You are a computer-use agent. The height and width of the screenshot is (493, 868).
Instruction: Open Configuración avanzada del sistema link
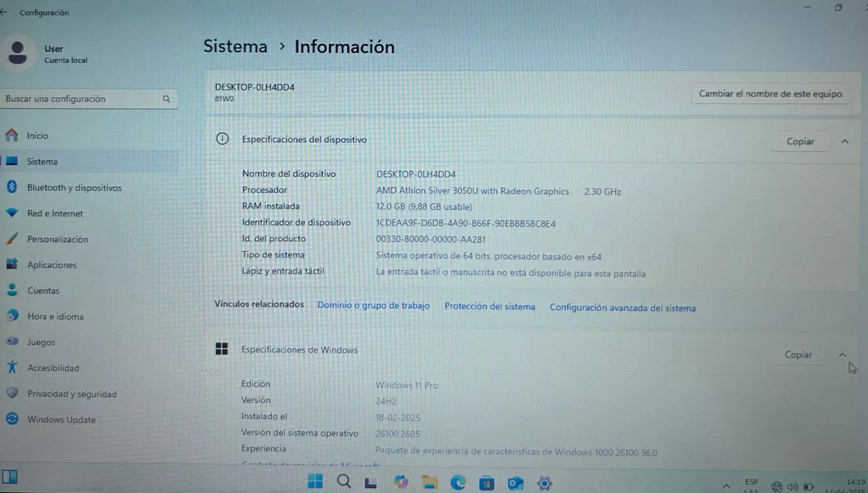tap(623, 308)
